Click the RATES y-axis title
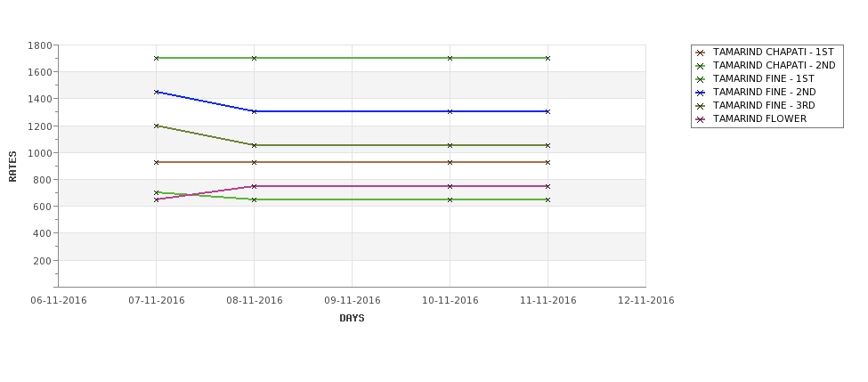This screenshot has height=382, width=868. 12,167
